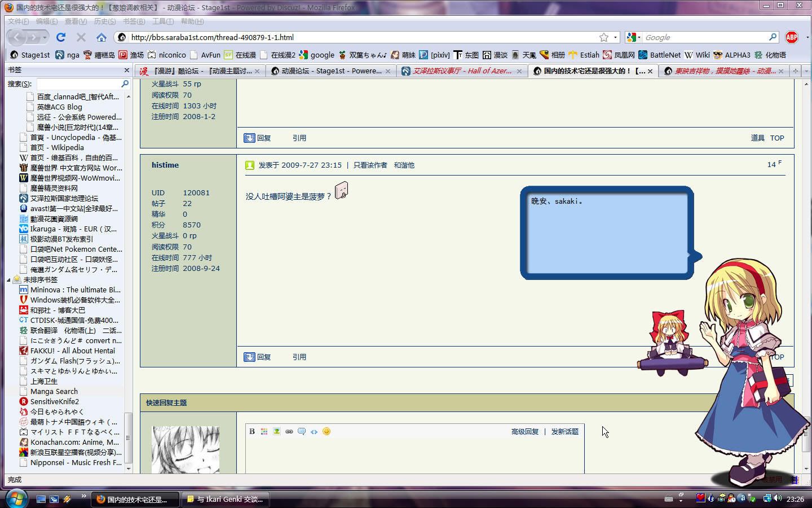Image resolution: width=812 pixels, height=508 pixels.
Task: Click the avatar thumbnail in quick reply
Action: point(186,450)
